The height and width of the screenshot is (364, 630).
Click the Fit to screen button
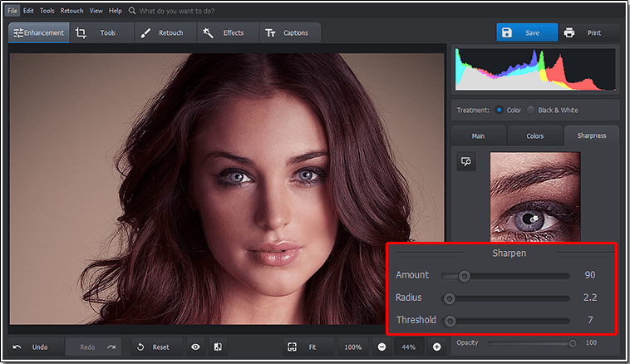pos(308,347)
